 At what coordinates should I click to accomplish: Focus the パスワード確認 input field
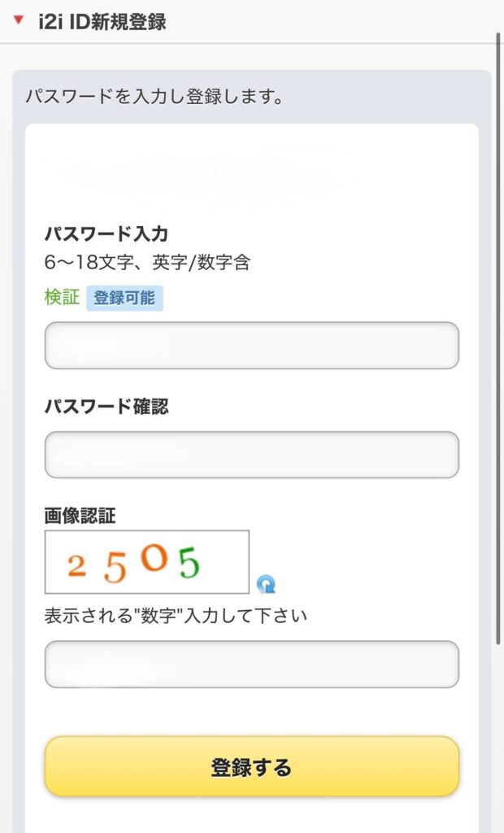[x=251, y=454]
